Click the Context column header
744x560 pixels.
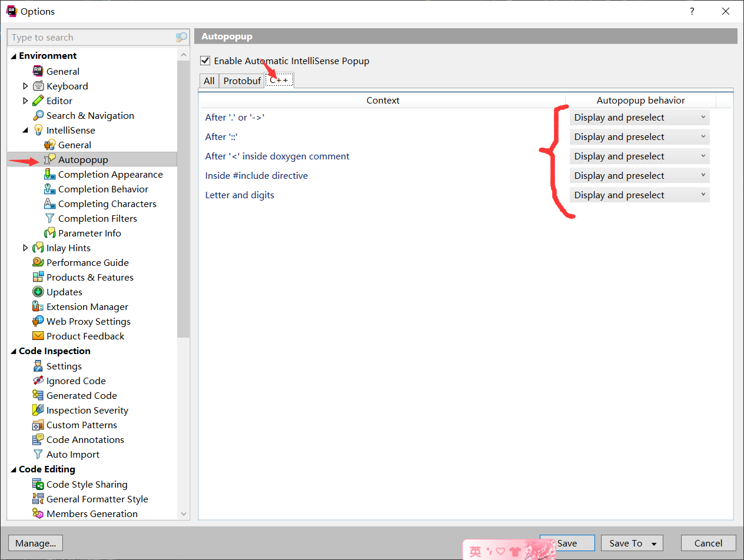point(383,100)
